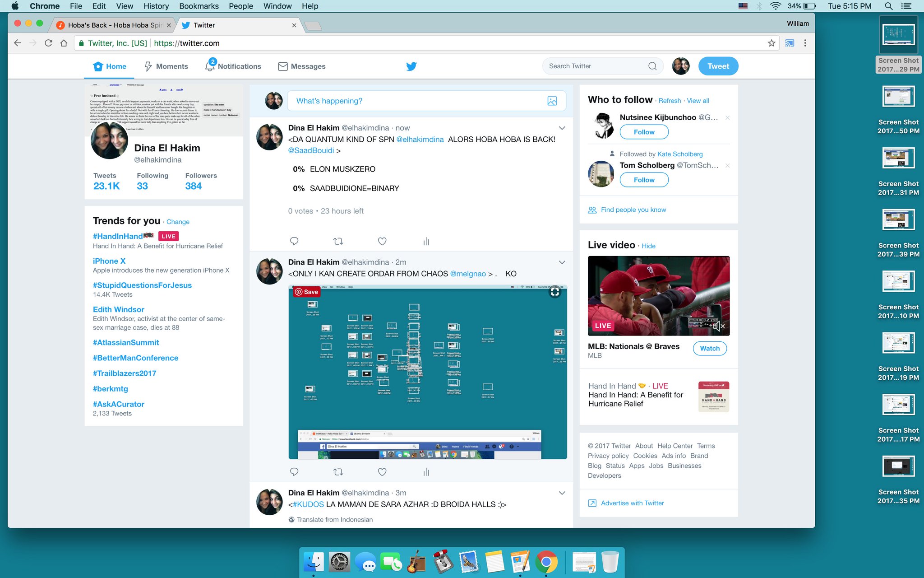Click Translate from Indonesian
The width and height of the screenshot is (924, 578).
(x=334, y=519)
